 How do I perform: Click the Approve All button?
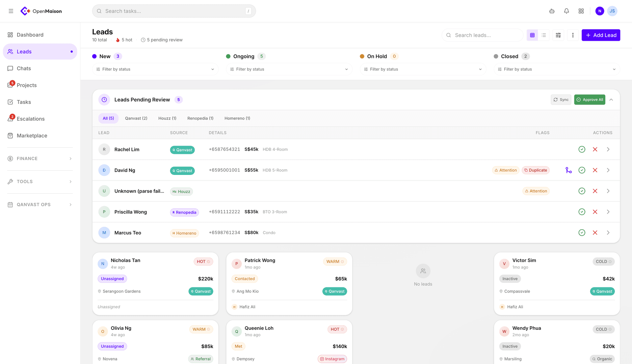pyautogui.click(x=590, y=100)
